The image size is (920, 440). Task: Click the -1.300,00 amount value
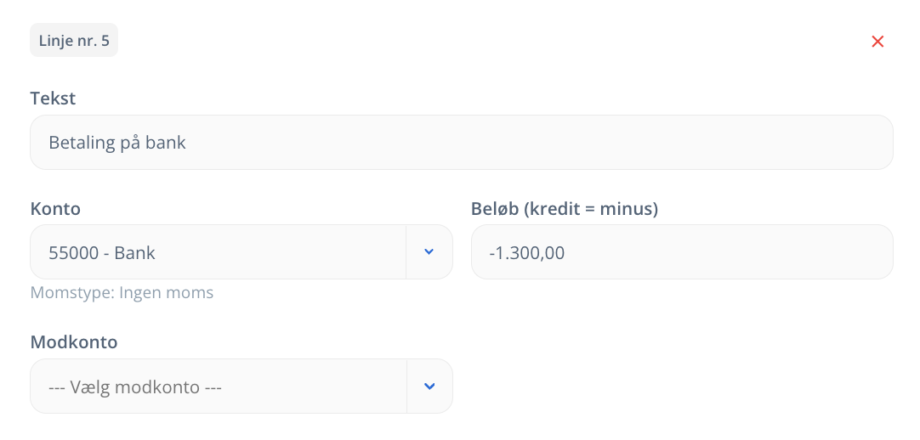[x=527, y=253]
